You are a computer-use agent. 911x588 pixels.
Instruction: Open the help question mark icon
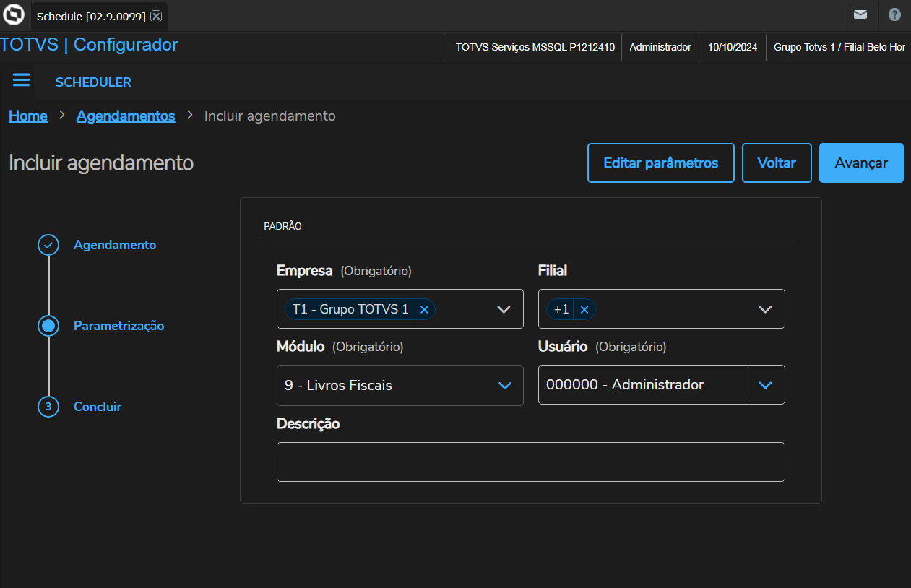coord(894,14)
